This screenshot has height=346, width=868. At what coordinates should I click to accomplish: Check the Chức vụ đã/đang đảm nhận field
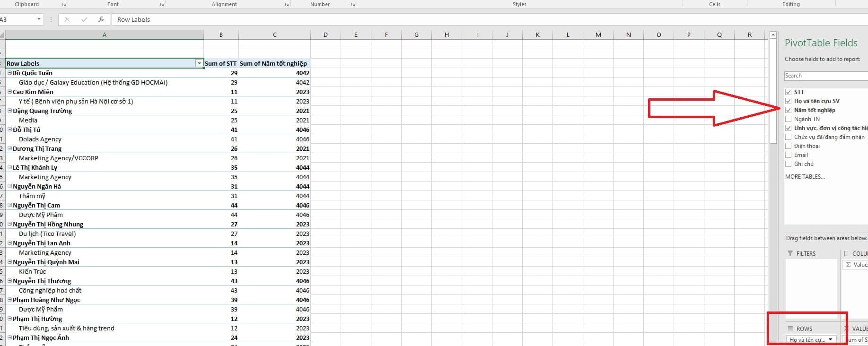(788, 137)
